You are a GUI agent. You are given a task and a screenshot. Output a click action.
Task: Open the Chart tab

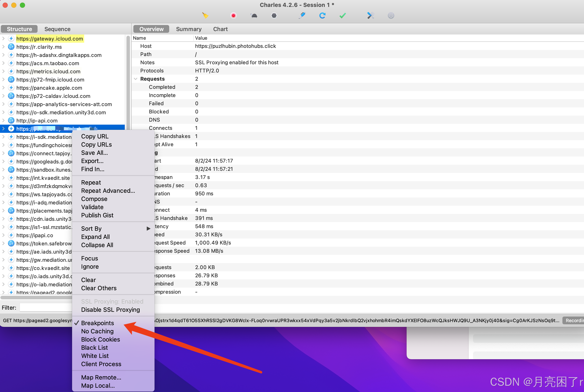coord(220,29)
